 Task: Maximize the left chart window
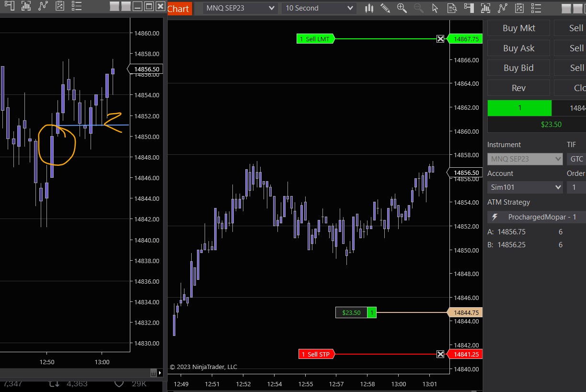tap(149, 6)
